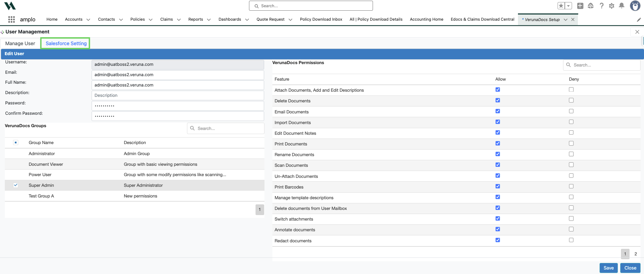Viewport: 644px width, 274px height.
Task: Switch to the Salesforce Setting tab
Action: (66, 43)
